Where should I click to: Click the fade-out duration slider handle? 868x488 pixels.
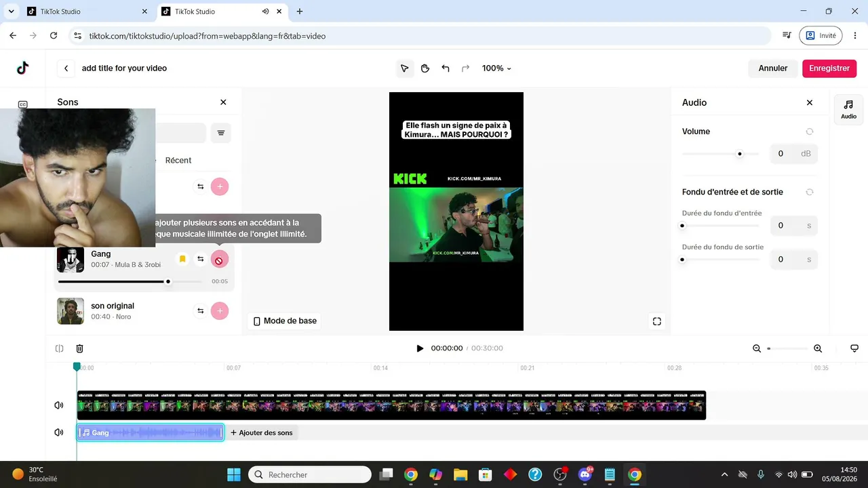(682, 260)
